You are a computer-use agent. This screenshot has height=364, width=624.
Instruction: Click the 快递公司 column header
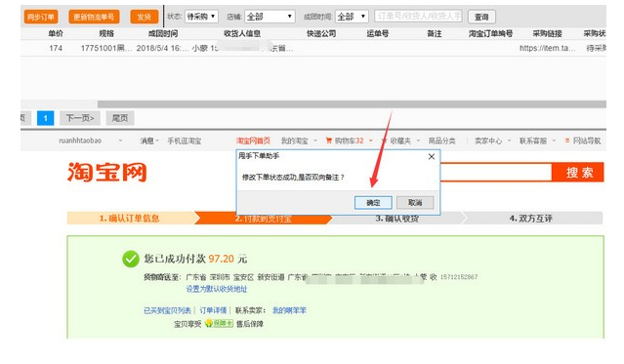point(321,34)
